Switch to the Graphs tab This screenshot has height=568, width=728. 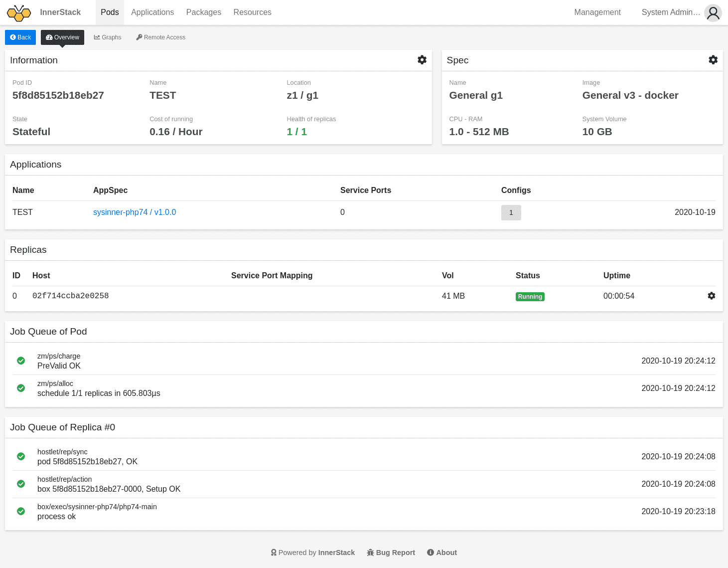coord(108,37)
